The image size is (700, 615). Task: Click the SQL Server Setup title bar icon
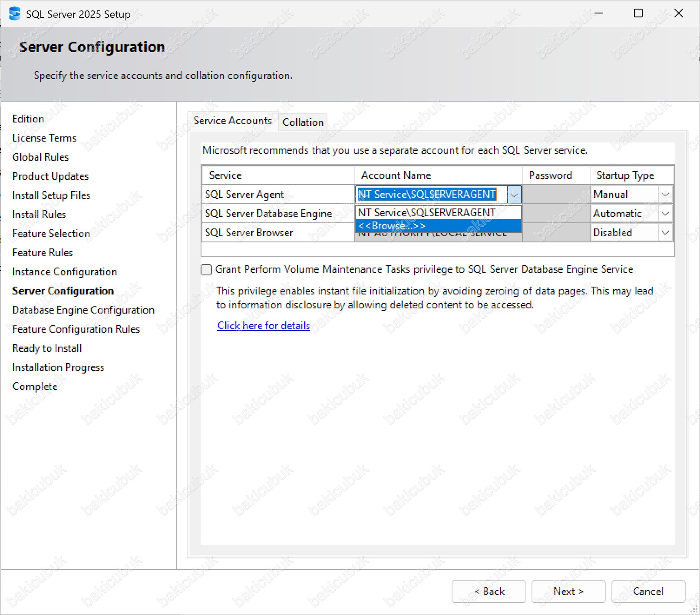click(14, 14)
